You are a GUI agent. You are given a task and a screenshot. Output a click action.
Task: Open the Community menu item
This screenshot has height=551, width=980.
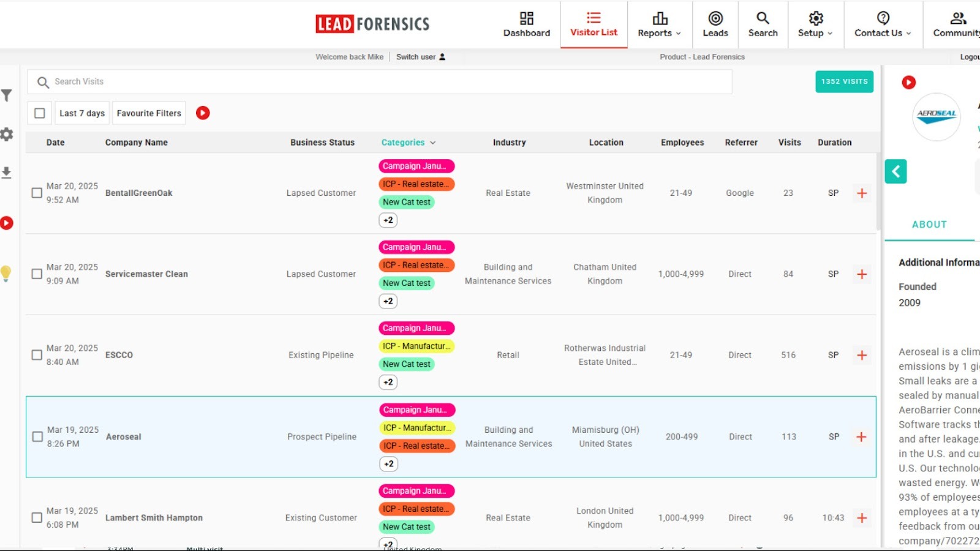(956, 25)
